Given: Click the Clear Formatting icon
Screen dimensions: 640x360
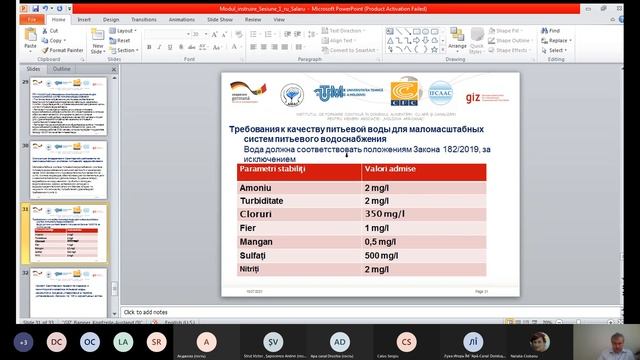Looking at the screenshot, I should 238,35.
